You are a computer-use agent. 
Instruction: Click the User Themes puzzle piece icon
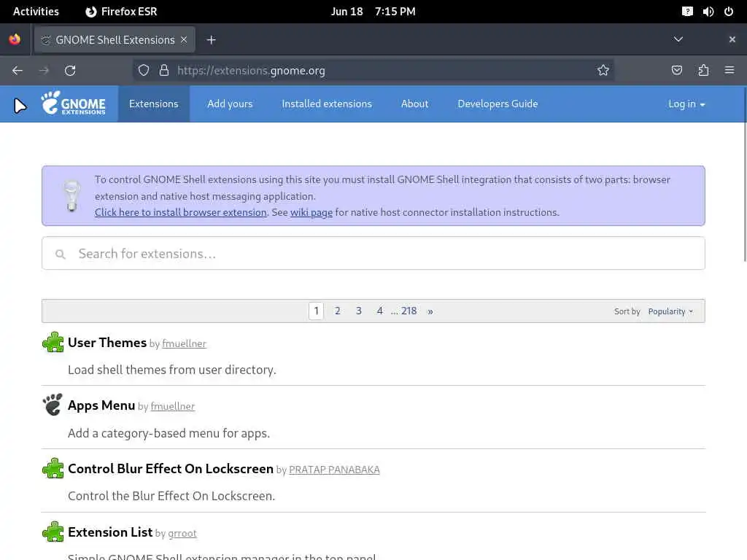(x=53, y=342)
